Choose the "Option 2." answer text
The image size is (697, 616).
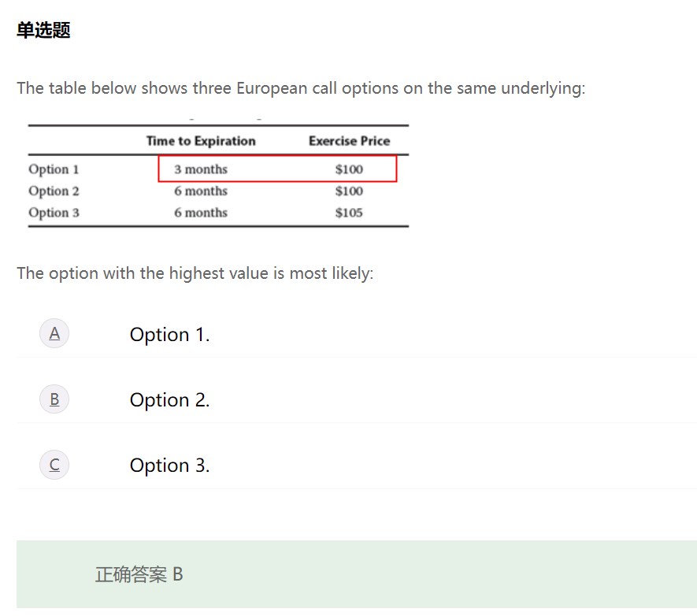169,400
